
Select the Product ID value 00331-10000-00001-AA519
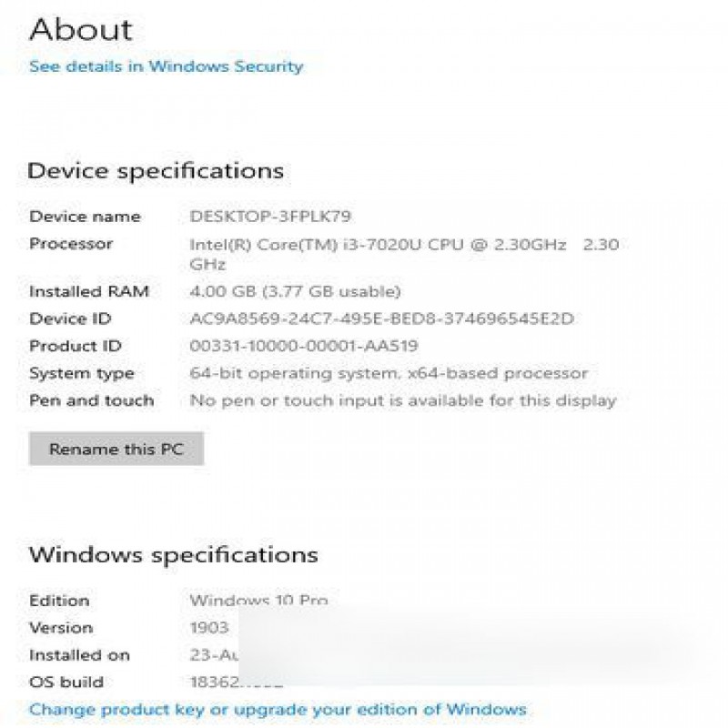[304, 346]
